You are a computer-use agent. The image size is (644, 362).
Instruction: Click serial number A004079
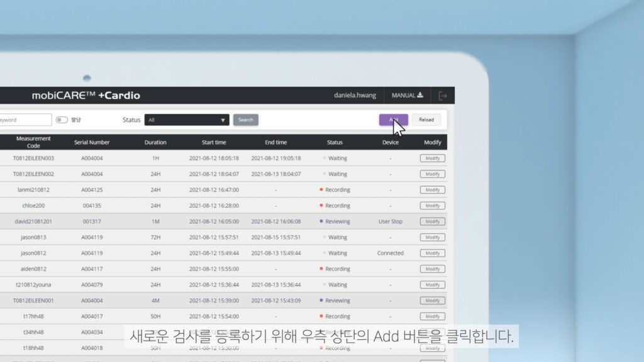tap(92, 285)
